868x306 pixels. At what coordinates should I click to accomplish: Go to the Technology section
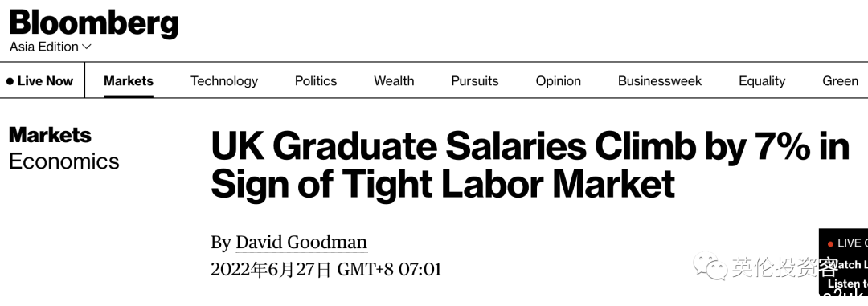click(224, 81)
